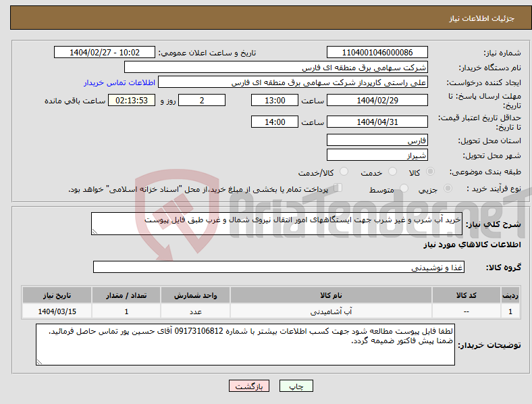Click the عدد unit cell
532x404 pixels.
(195, 311)
